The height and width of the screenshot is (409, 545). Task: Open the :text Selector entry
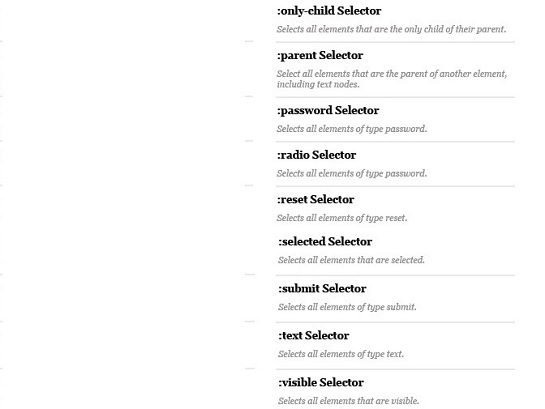coord(314,335)
